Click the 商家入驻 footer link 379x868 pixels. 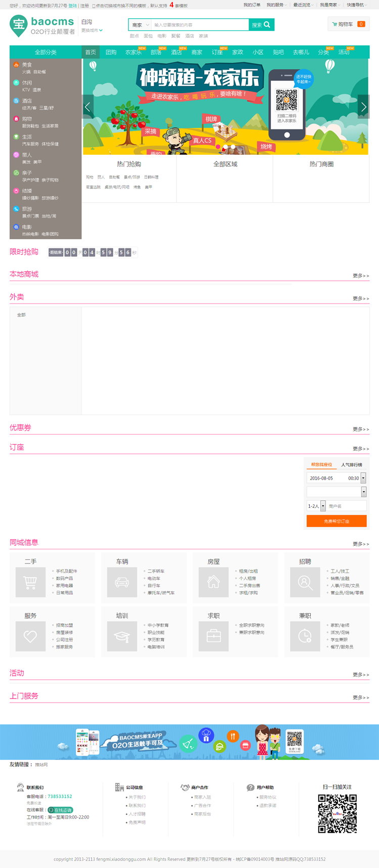[203, 797]
